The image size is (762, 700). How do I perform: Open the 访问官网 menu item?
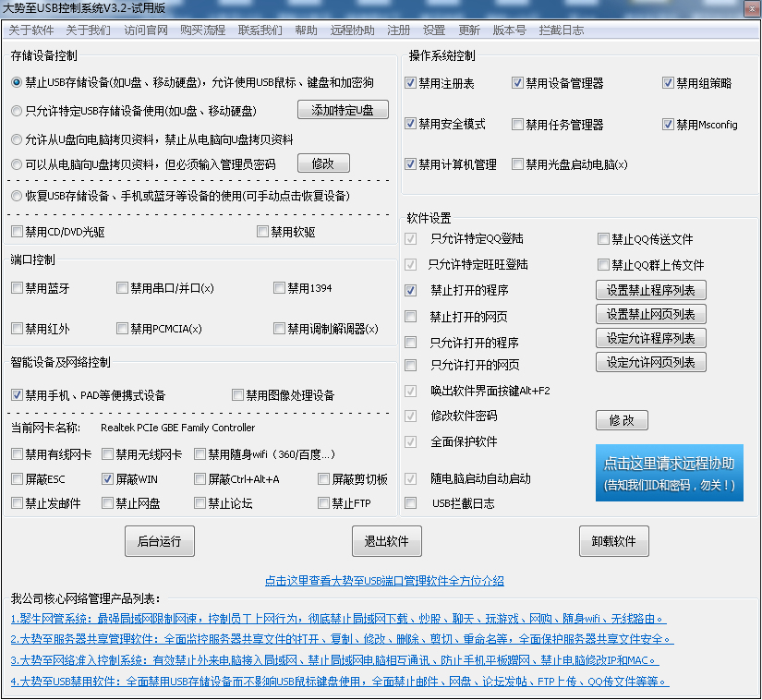click(146, 30)
